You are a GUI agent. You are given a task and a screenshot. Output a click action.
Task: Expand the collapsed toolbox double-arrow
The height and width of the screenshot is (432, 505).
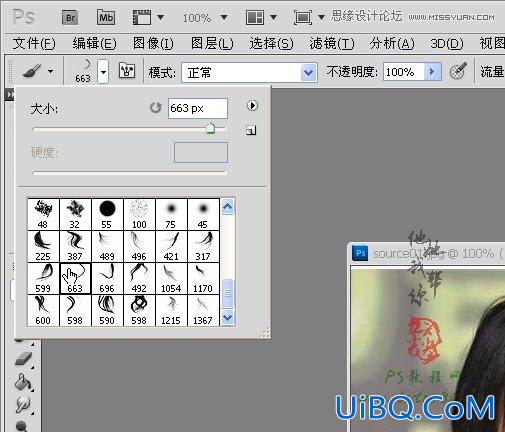point(10,95)
